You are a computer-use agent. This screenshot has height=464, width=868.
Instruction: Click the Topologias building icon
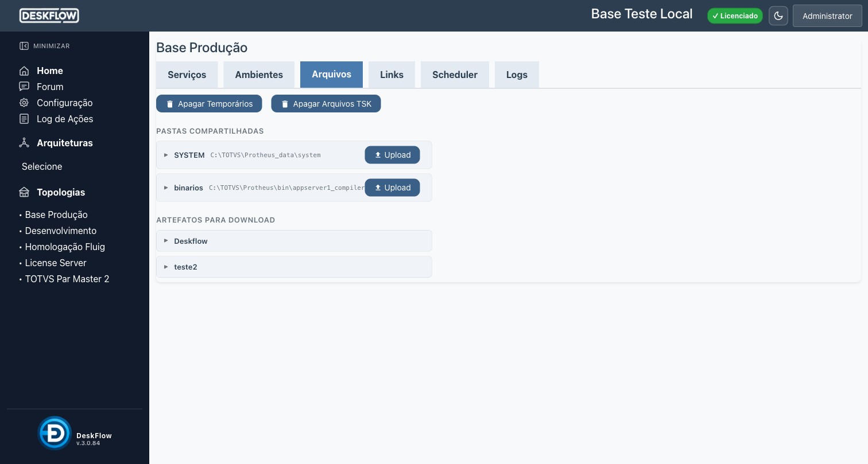click(x=24, y=192)
